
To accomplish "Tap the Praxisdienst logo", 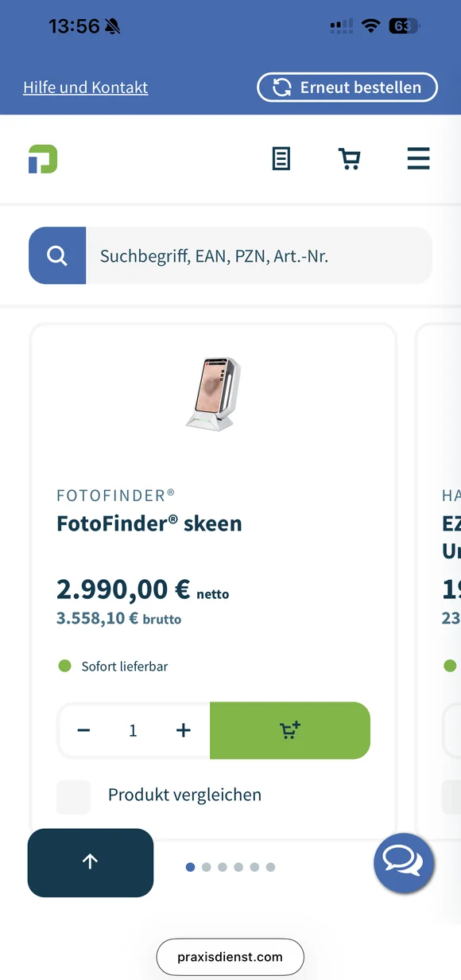I will tap(42, 158).
